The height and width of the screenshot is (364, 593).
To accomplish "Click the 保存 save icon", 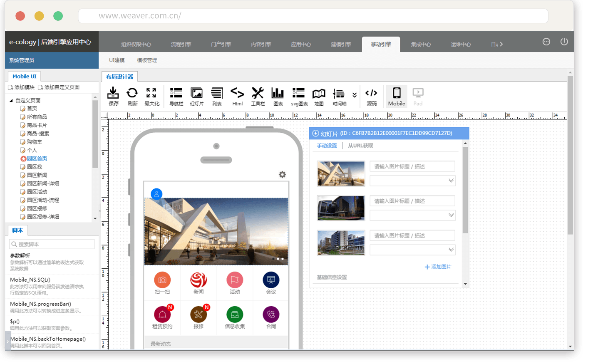I will point(113,93).
